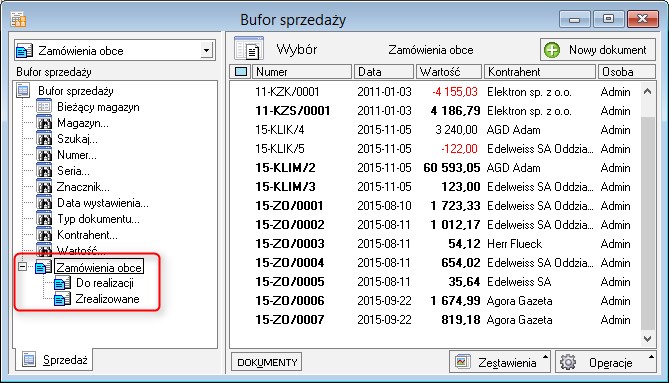The height and width of the screenshot is (383, 669).
Task: Click binoculars icon beside Typ dokumentu...
Action: [x=44, y=219]
